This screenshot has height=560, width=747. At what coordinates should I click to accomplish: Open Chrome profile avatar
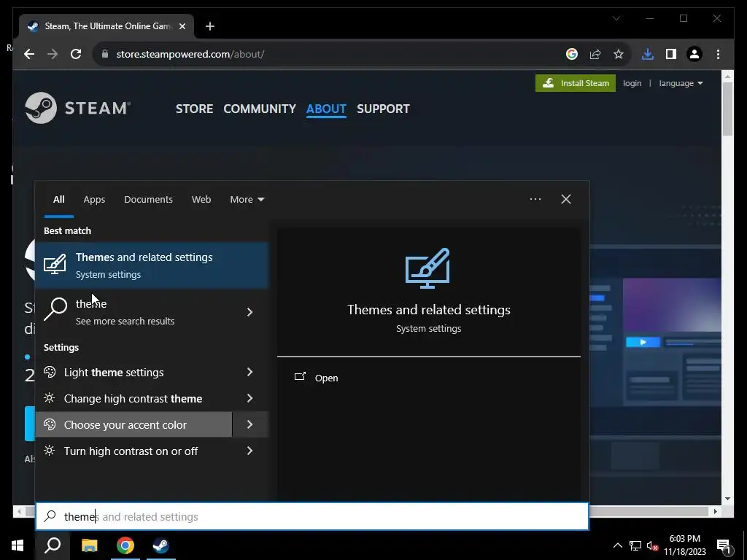click(694, 54)
